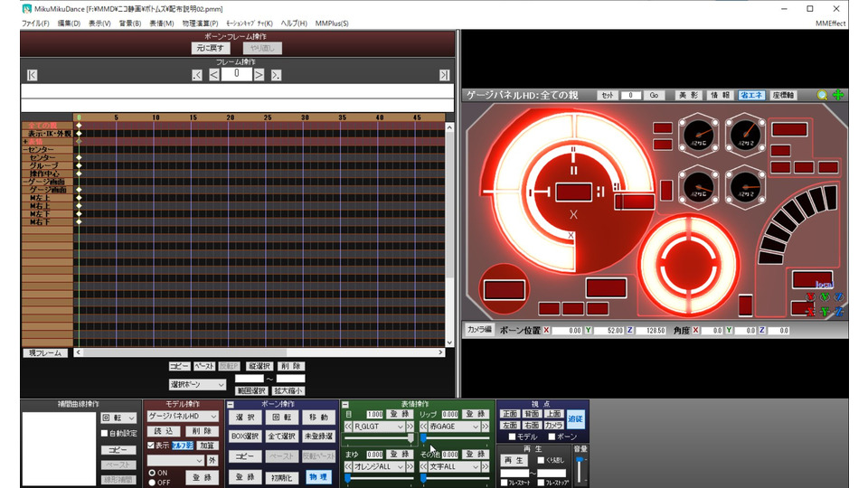The height and width of the screenshot is (488, 868).
Task: Uncheck the 表示 model display checkbox
Action: click(x=151, y=446)
